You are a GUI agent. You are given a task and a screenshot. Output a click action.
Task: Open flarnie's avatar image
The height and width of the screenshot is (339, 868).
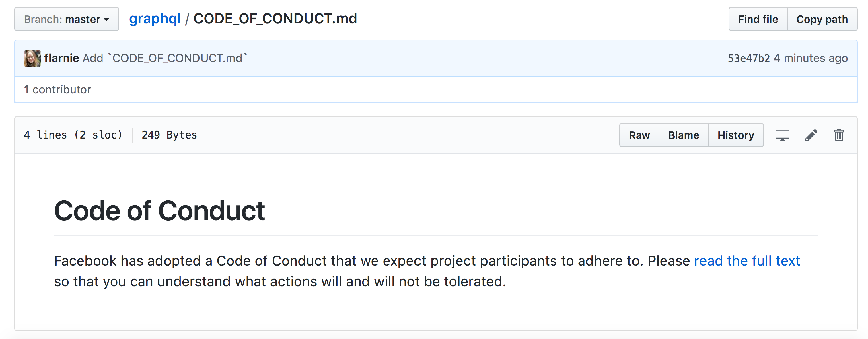[x=32, y=58]
